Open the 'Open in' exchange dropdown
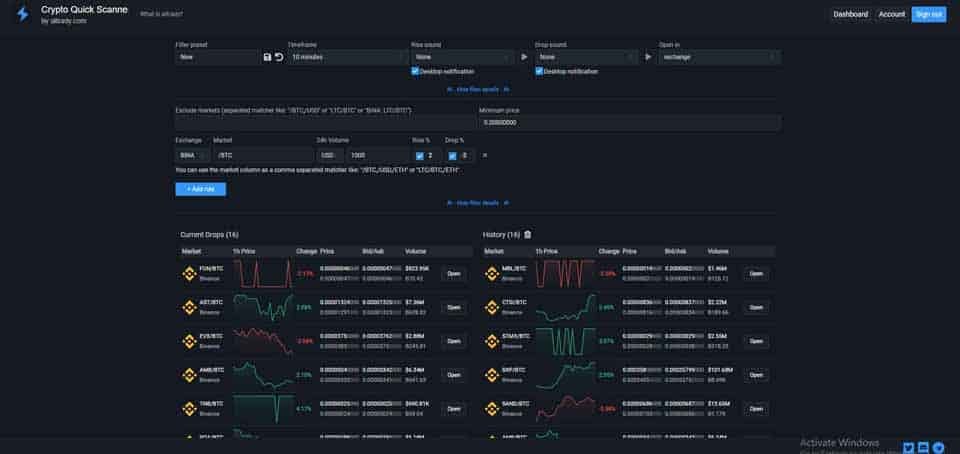 pyautogui.click(x=719, y=57)
